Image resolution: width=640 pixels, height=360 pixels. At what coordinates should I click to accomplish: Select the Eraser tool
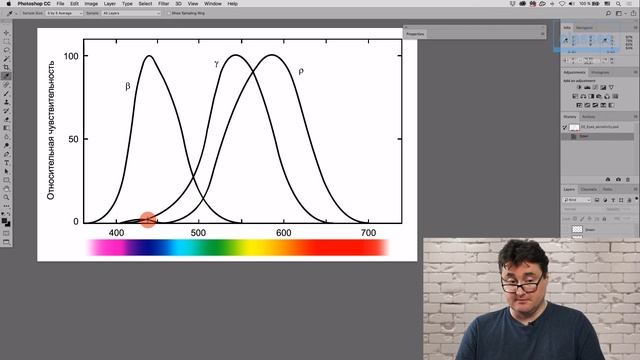point(6,120)
